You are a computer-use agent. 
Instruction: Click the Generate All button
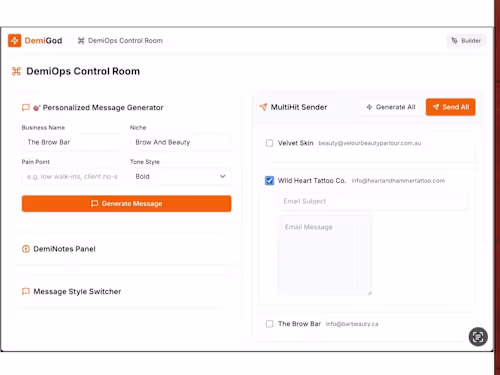(391, 107)
